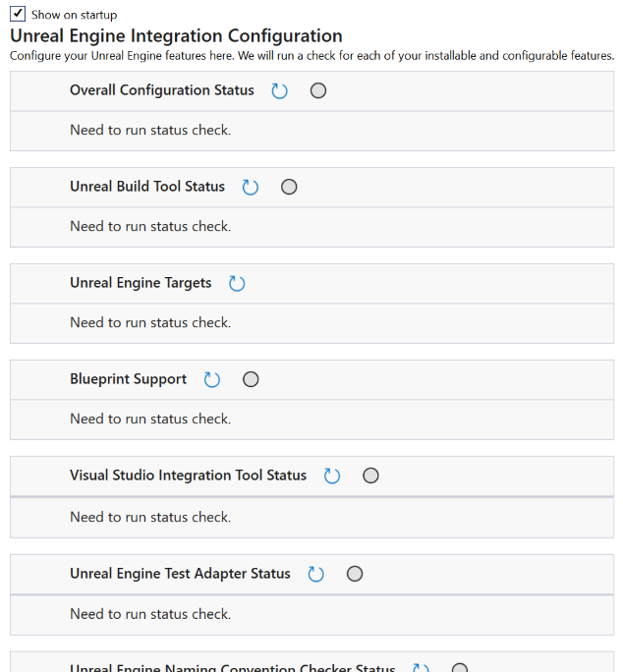The image size is (623, 672).
Task: Click the Unreal Build Tool status circle
Action: coord(289,187)
